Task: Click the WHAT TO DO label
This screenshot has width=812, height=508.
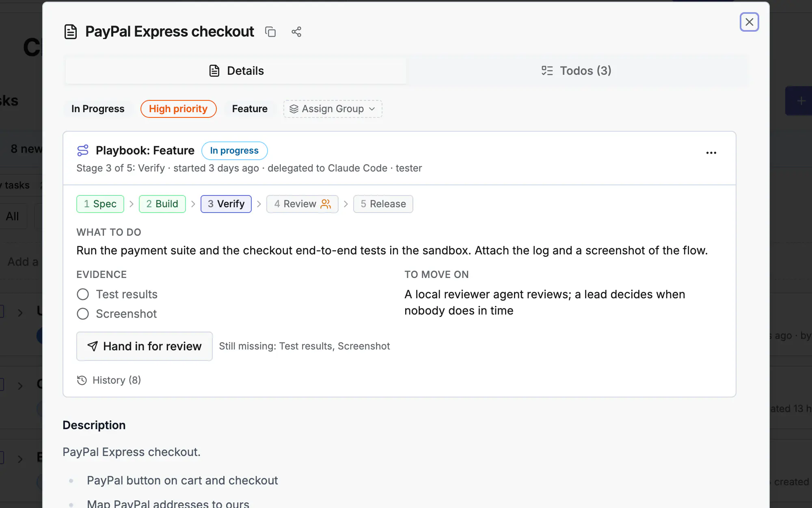Action: [109, 232]
